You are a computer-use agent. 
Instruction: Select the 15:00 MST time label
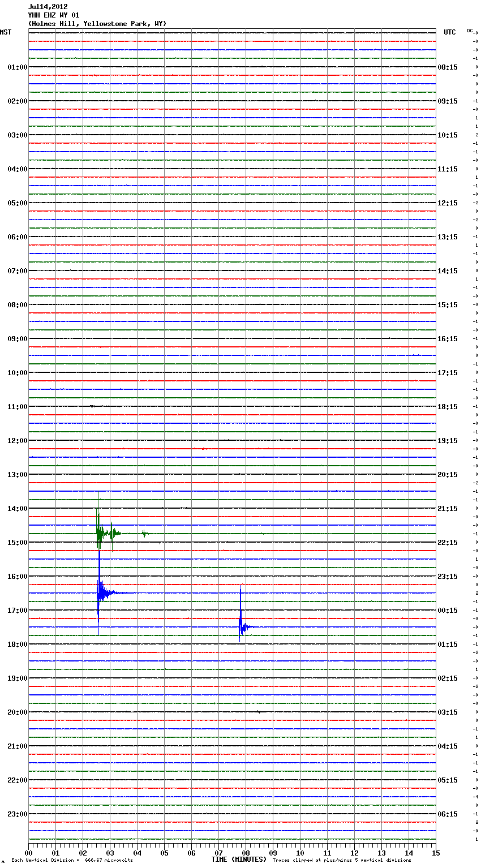tap(18, 543)
